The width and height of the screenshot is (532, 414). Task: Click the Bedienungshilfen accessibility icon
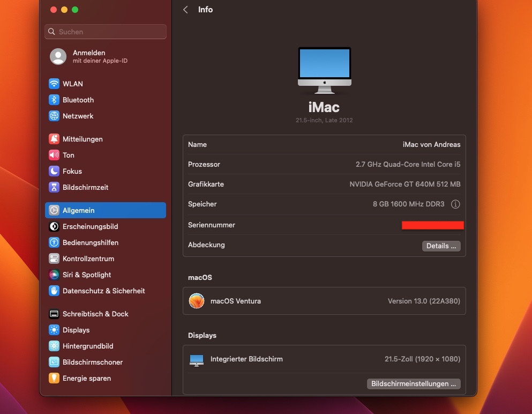pyautogui.click(x=54, y=242)
